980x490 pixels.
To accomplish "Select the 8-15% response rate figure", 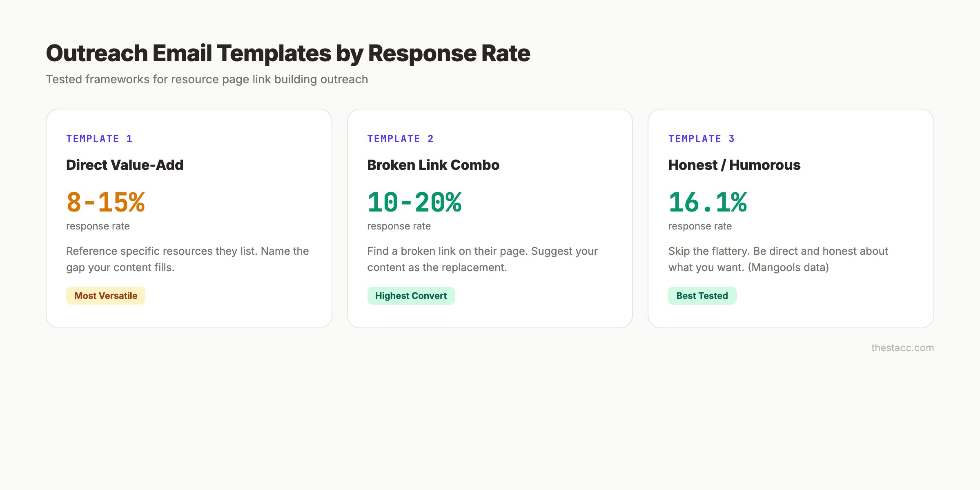I will (106, 202).
